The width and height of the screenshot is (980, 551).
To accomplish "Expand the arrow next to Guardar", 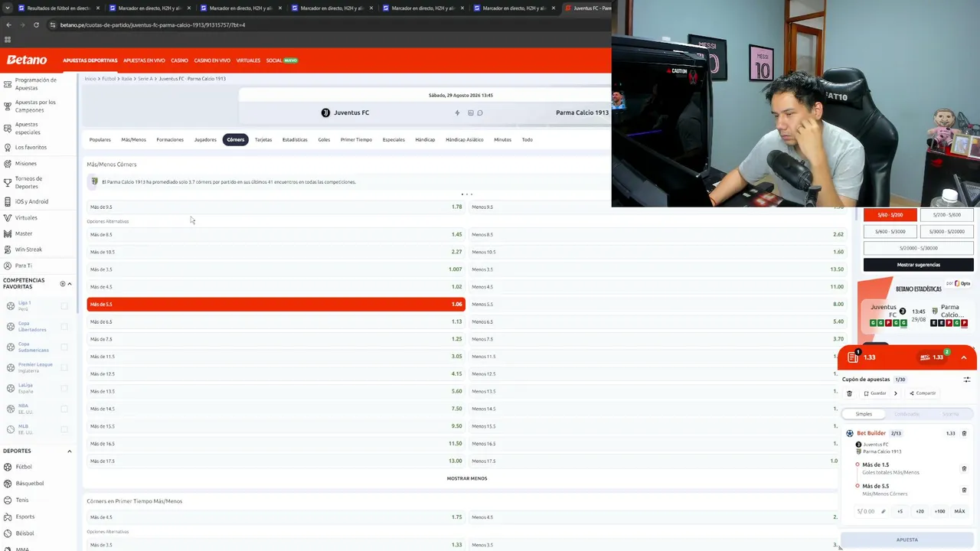I will point(895,393).
